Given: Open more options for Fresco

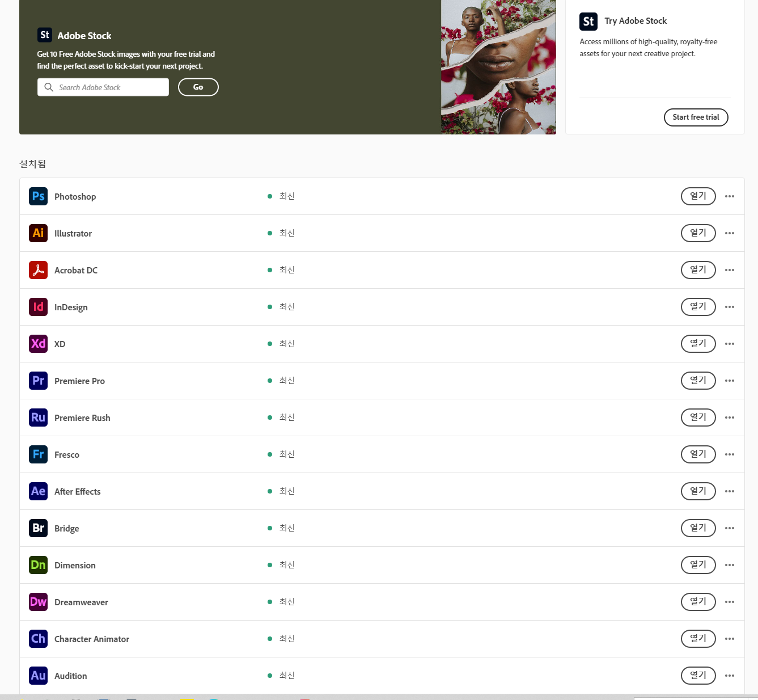Looking at the screenshot, I should (730, 454).
